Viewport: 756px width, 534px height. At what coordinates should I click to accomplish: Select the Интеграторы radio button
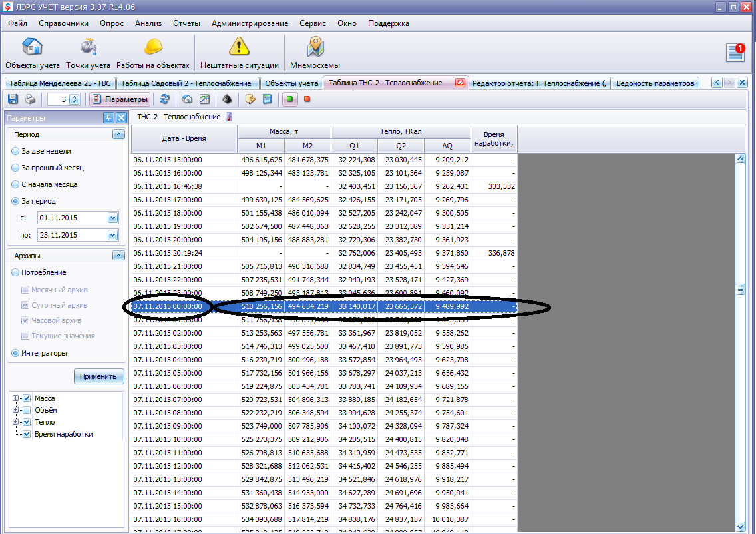(15, 353)
